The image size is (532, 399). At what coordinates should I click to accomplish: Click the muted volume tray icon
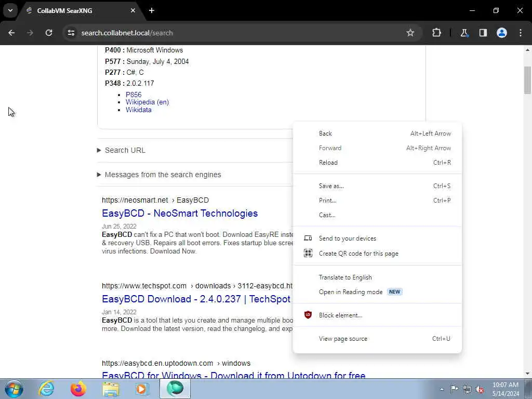480,389
